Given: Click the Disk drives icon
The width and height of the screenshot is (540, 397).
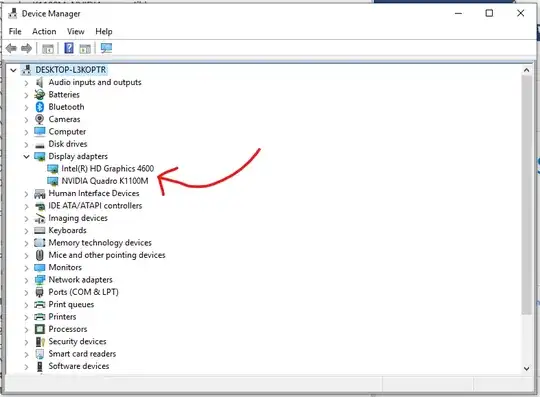Looking at the screenshot, I should click(40, 145).
